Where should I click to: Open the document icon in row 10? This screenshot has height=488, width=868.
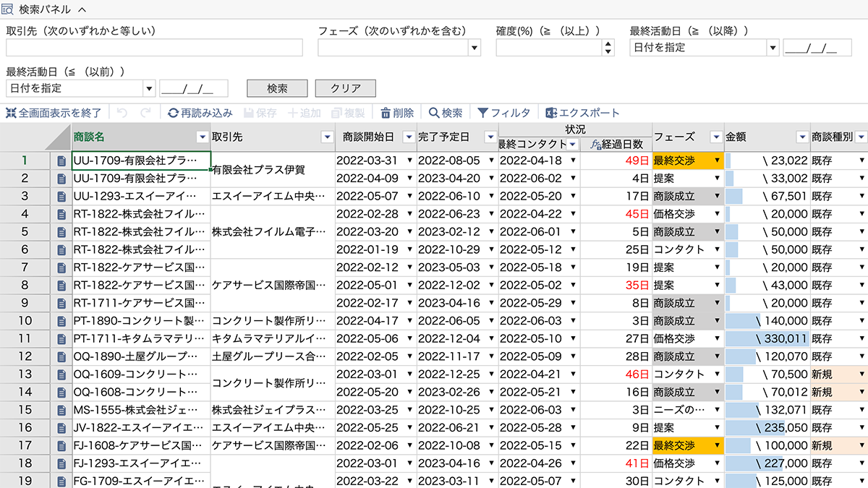[x=62, y=321]
